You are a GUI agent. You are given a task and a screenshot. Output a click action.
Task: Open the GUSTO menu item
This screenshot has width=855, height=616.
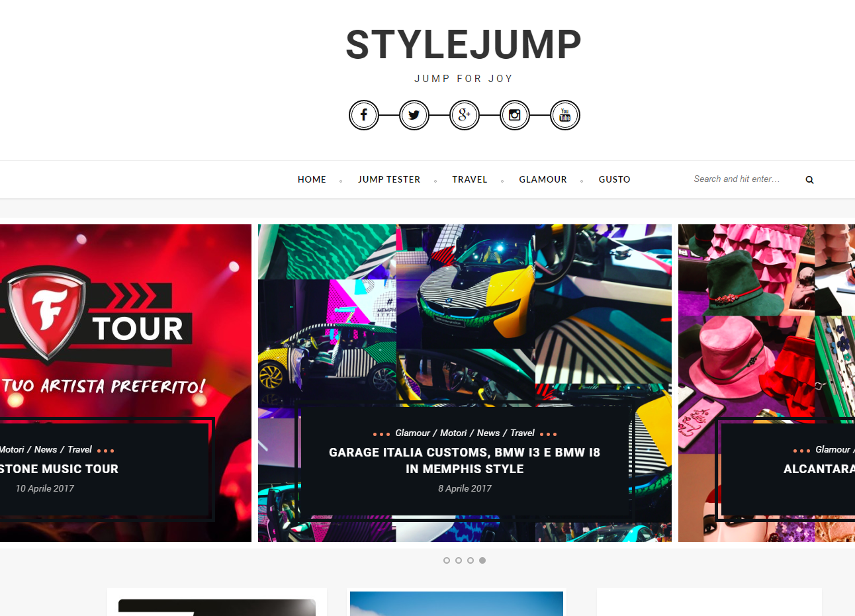(x=615, y=179)
